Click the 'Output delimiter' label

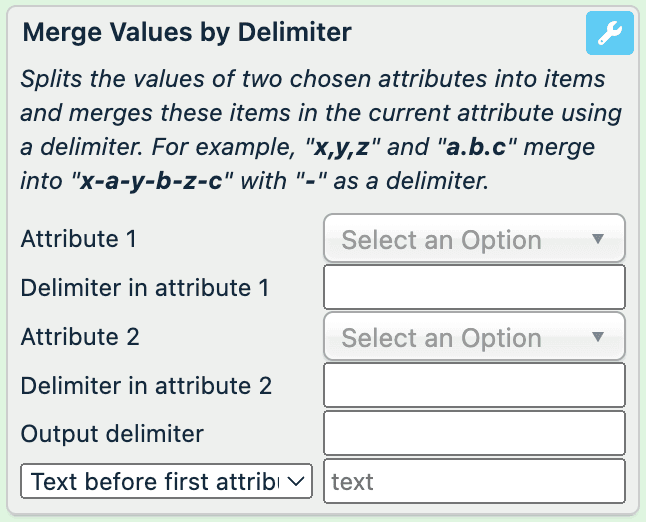pos(112,434)
